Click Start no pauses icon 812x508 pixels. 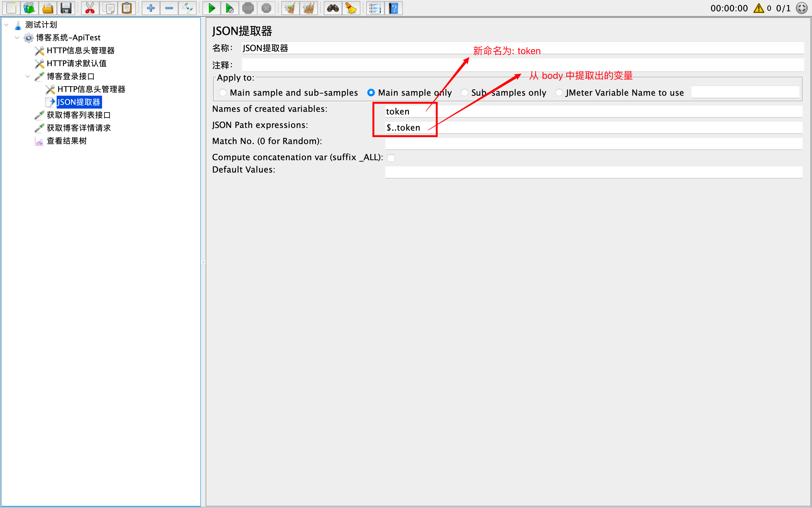point(230,8)
